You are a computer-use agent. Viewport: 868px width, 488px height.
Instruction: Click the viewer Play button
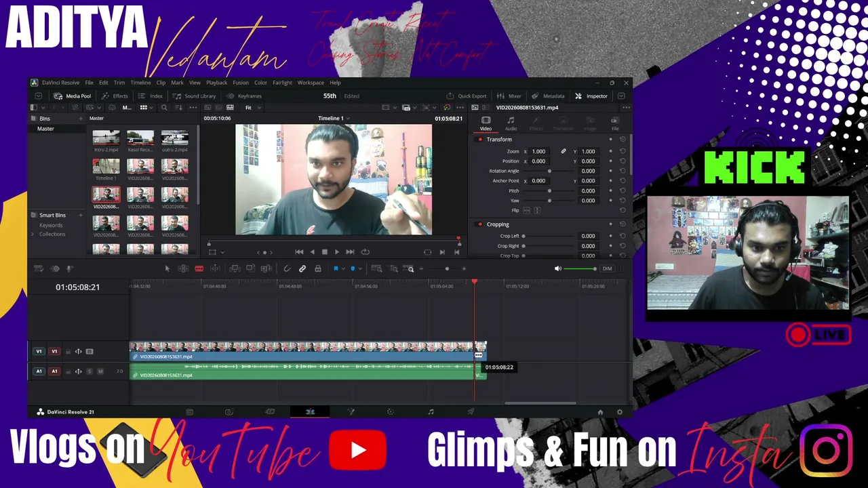(337, 252)
